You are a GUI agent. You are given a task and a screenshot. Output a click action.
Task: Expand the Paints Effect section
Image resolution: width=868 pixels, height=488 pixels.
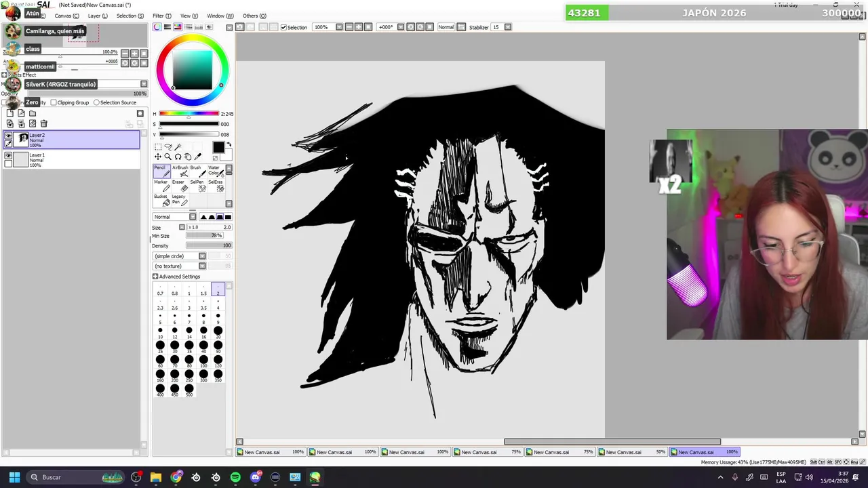pos(3,75)
